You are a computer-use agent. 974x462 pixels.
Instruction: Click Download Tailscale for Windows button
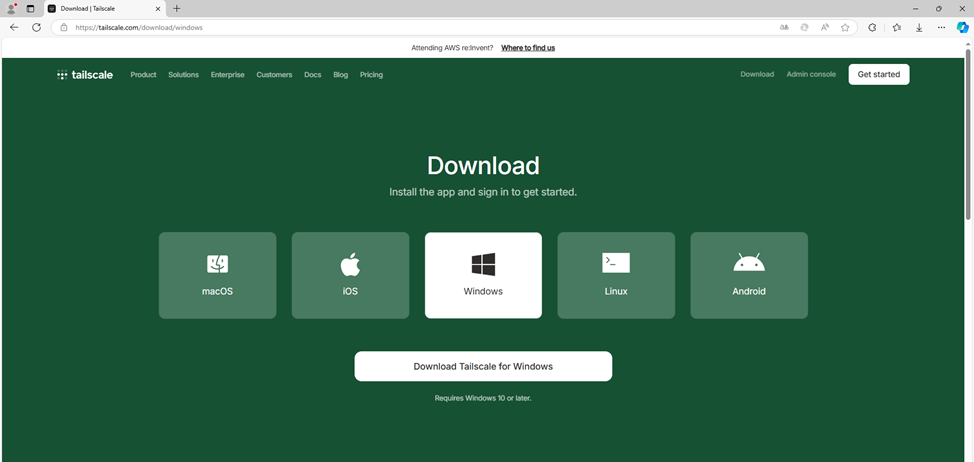click(483, 366)
